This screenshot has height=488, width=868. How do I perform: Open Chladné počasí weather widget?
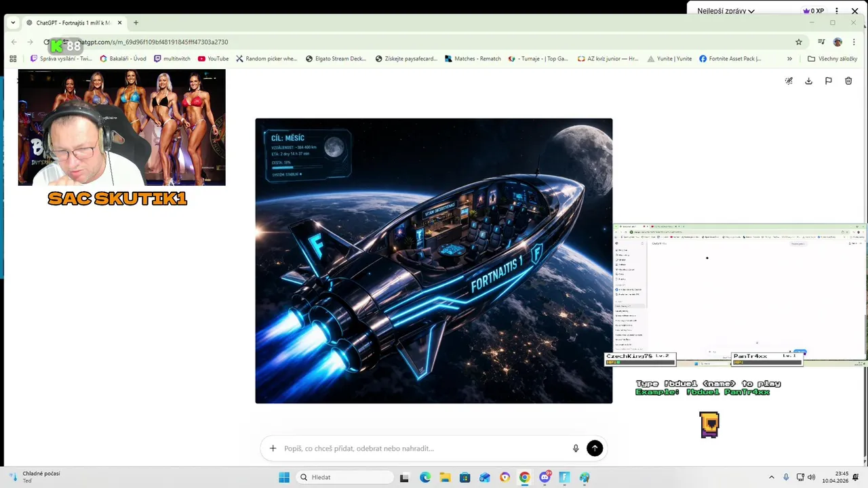[x=33, y=477]
